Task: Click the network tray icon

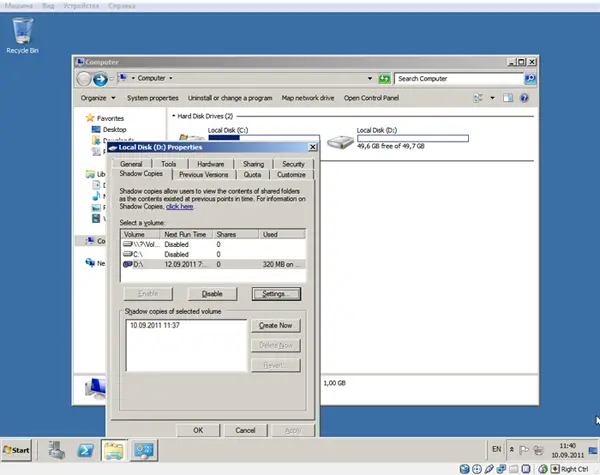Action: click(538, 450)
